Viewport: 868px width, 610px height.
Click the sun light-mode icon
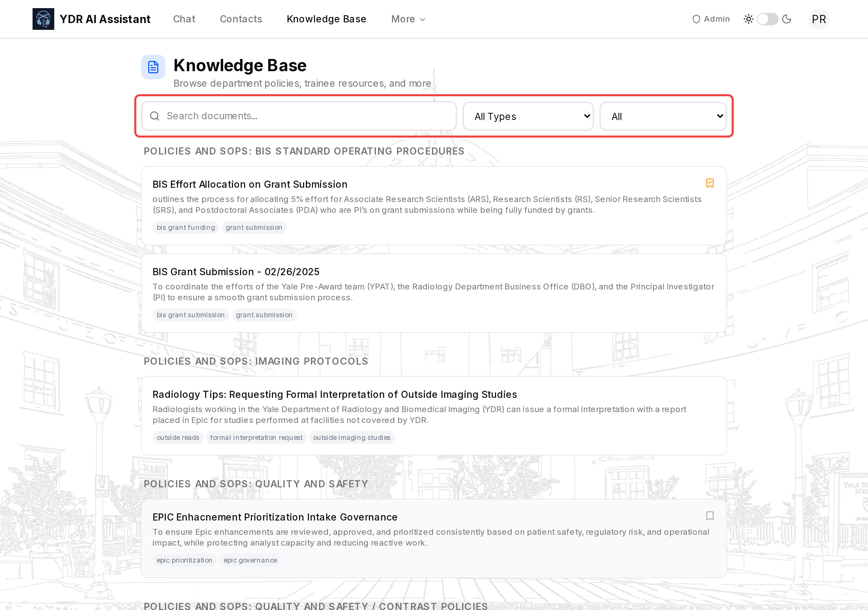tap(748, 19)
